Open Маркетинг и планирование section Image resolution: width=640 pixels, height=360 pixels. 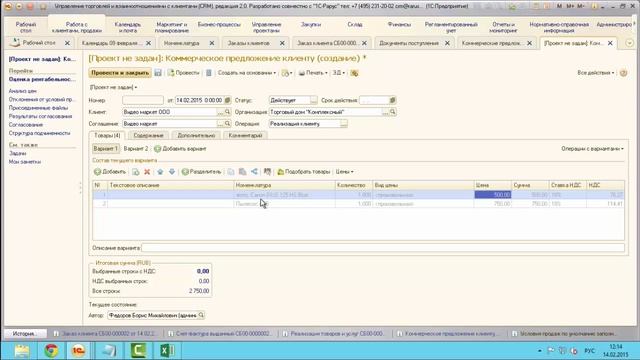[171, 27]
